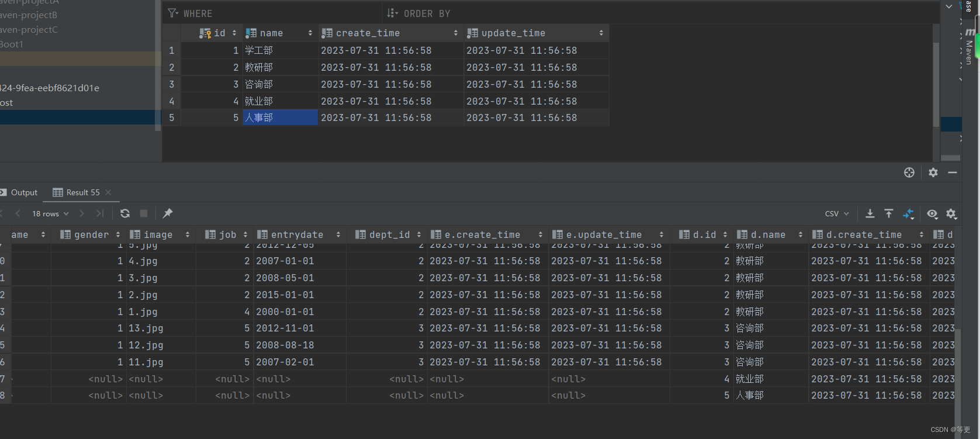
Task: Go to next result page
Action: pos(82,213)
